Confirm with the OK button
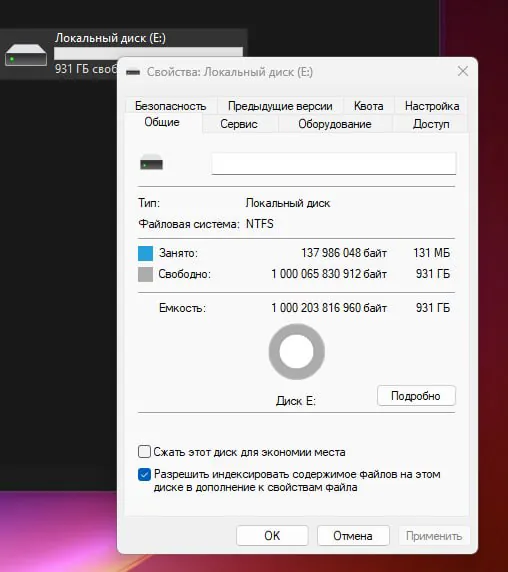Screen dimensions: 508x572 click(x=272, y=536)
